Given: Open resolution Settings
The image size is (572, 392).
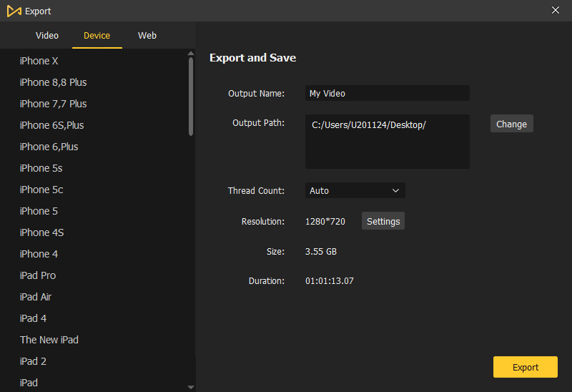Looking at the screenshot, I should pos(383,222).
